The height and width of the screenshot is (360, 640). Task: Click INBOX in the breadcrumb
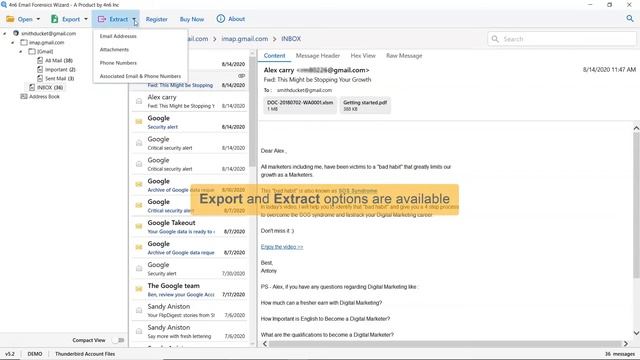click(291, 39)
